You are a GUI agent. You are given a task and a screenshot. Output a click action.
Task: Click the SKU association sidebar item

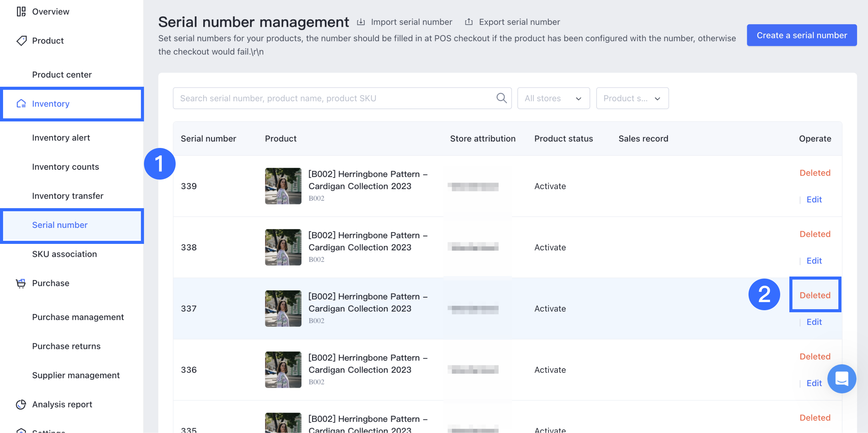[64, 254]
